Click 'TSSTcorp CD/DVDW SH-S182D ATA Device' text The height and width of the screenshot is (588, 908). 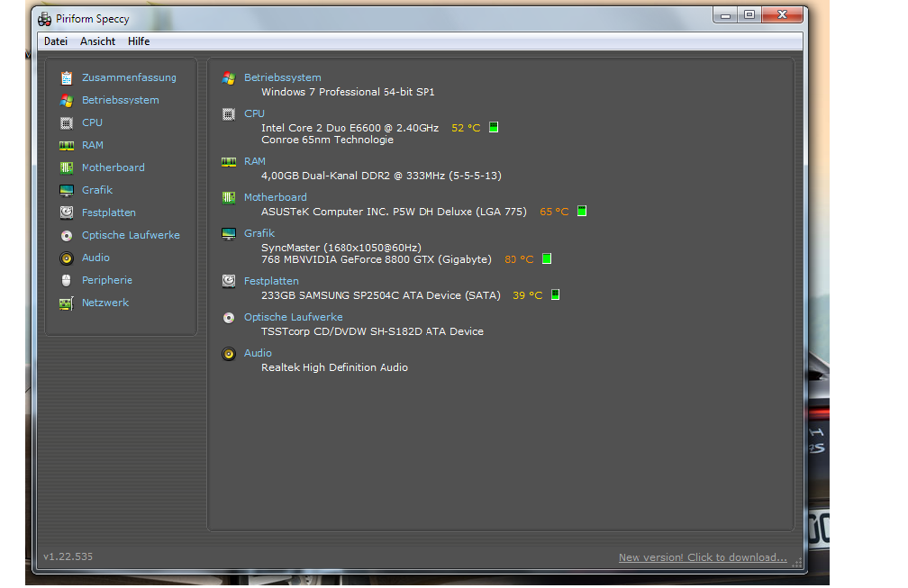(x=372, y=331)
